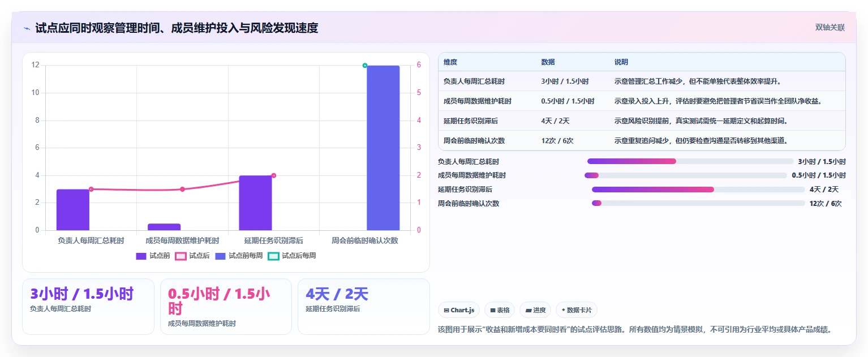Click the Chart.js chip

pos(459,310)
